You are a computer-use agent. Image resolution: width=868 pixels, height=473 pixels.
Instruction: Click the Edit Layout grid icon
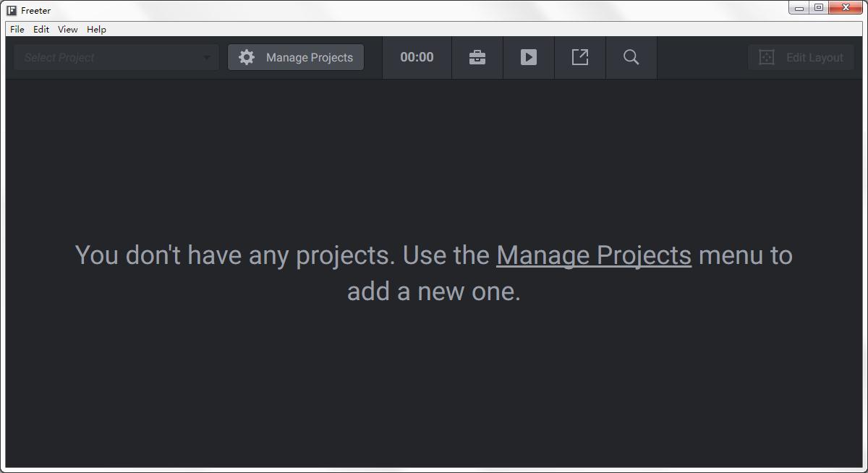click(767, 57)
